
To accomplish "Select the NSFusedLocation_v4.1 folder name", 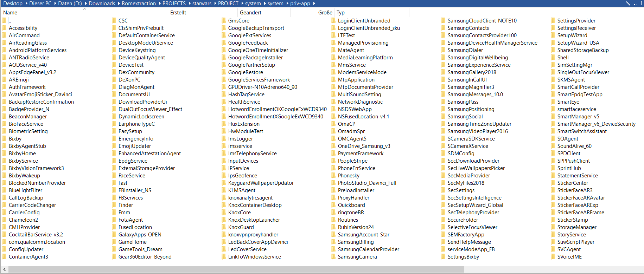I will tap(363, 117).
